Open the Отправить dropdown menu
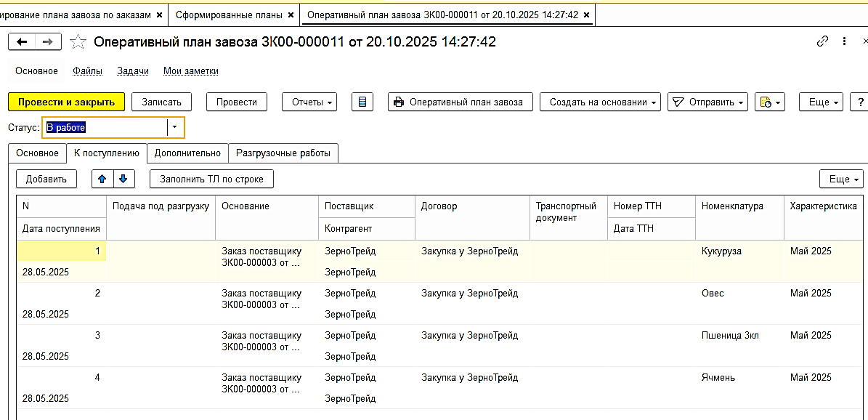868x420 pixels. [707, 102]
